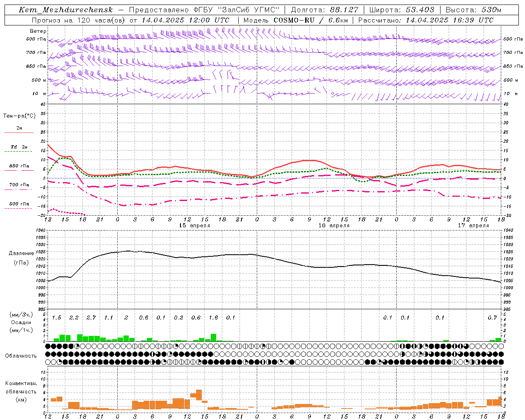Select the Конвективн. panel label
The height and width of the screenshot is (420, 525).
(x=21, y=383)
